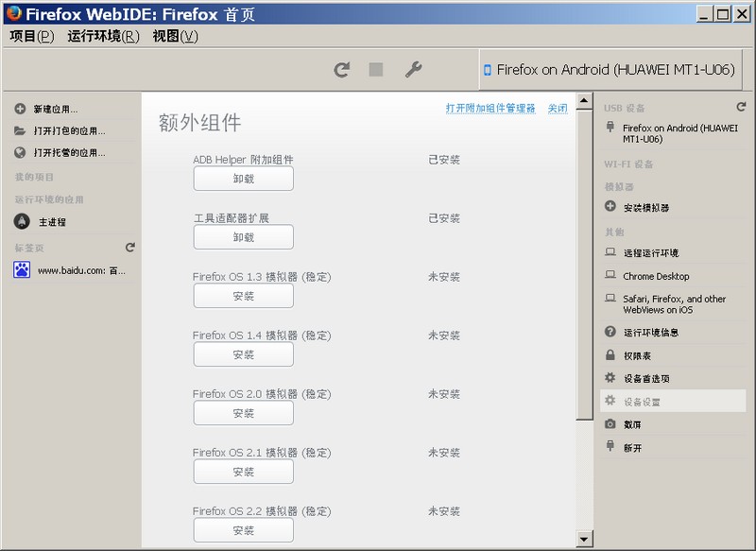The image size is (756, 551).
Task: Open the 项目(P) menu
Action: pyautogui.click(x=32, y=36)
